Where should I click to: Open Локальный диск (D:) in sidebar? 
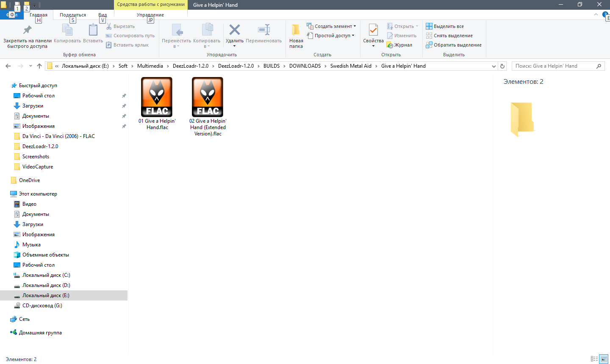pyautogui.click(x=46, y=285)
